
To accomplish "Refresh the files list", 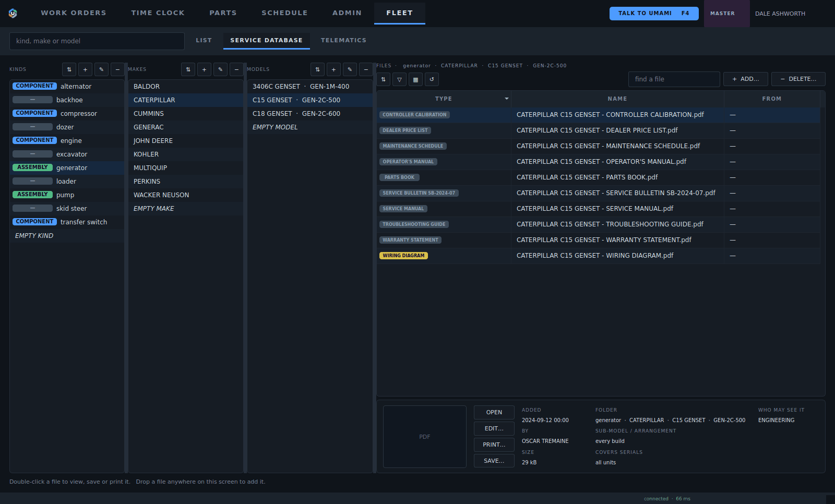I will [x=432, y=79].
